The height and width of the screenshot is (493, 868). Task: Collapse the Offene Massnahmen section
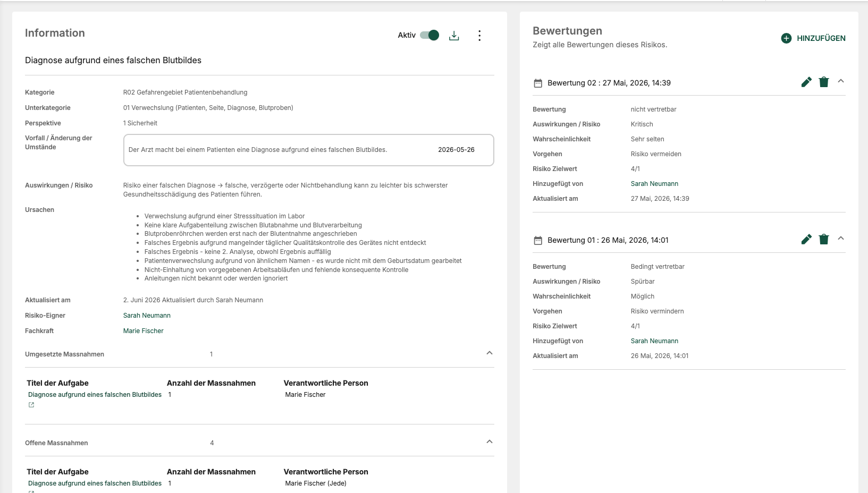tap(490, 442)
